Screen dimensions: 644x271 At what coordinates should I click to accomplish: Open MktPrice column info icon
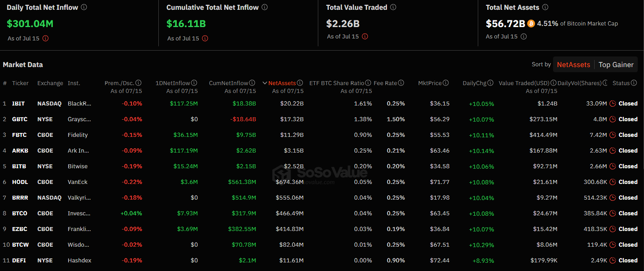[x=446, y=83]
